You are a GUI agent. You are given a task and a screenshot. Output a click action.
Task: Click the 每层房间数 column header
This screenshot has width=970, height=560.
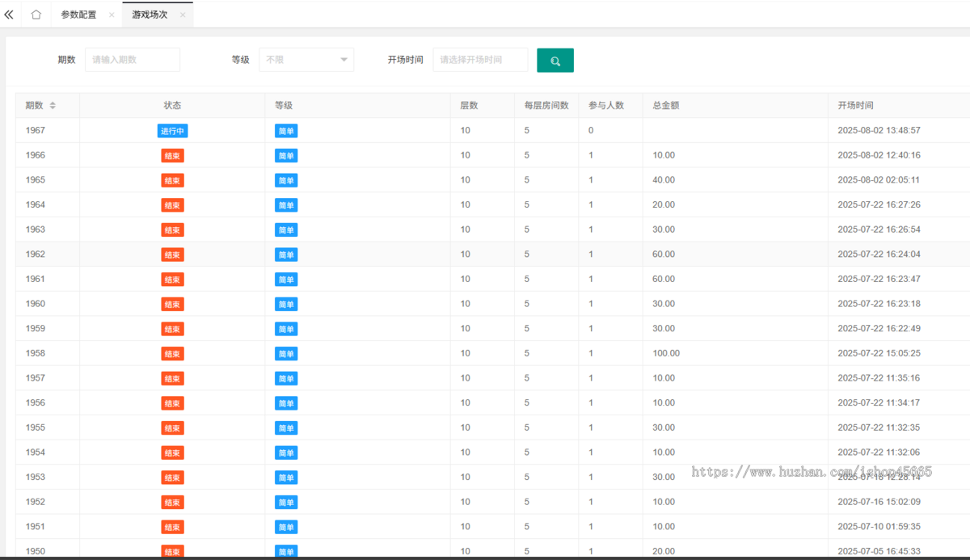546,106
